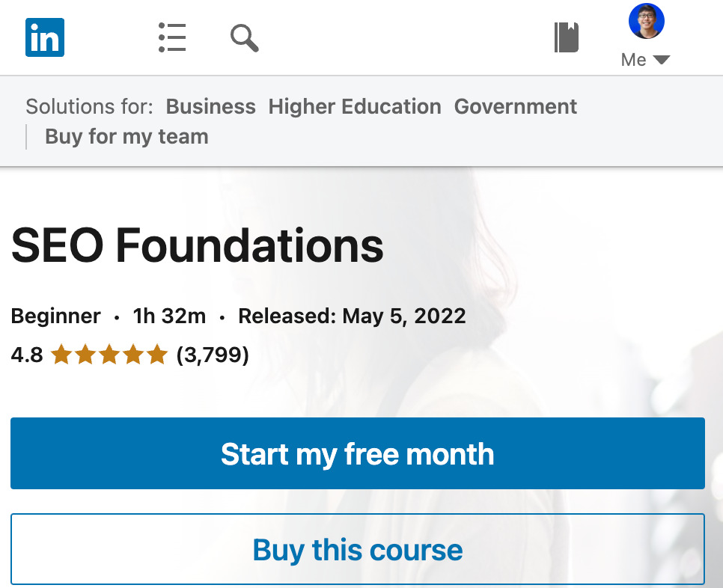Click your profile picture avatar
723x588 pixels.
tap(646, 22)
